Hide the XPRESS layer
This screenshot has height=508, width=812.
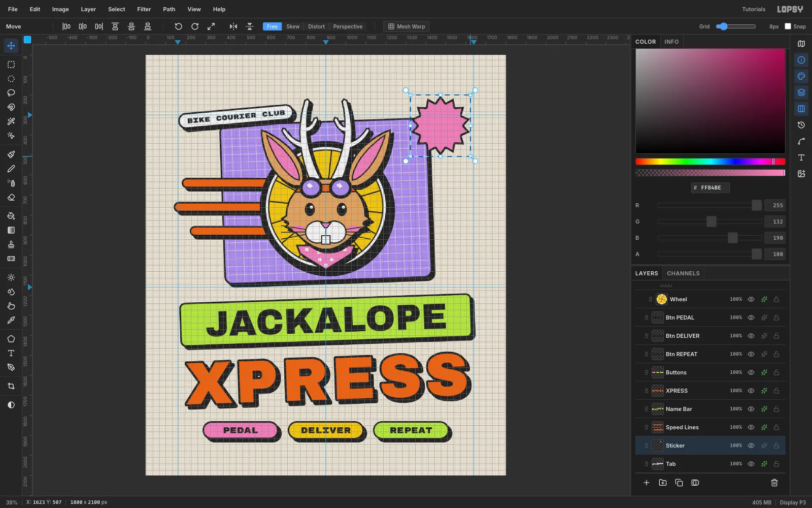point(751,391)
